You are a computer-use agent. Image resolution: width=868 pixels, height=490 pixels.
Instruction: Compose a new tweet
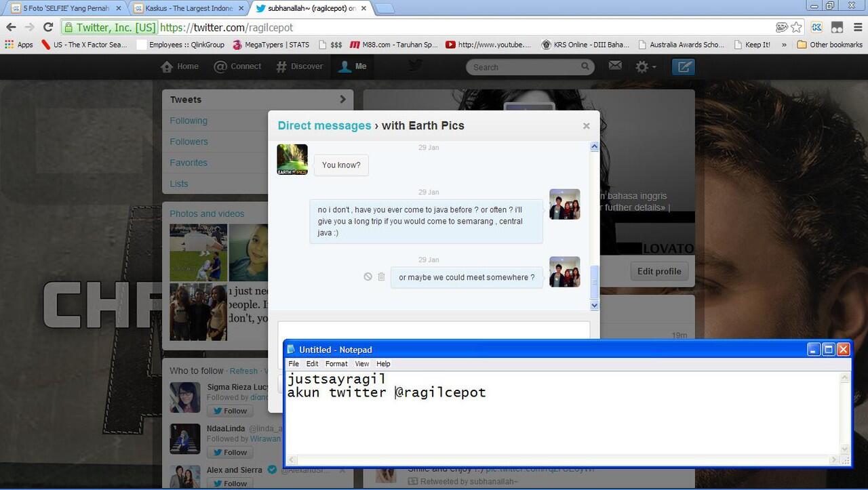[684, 66]
